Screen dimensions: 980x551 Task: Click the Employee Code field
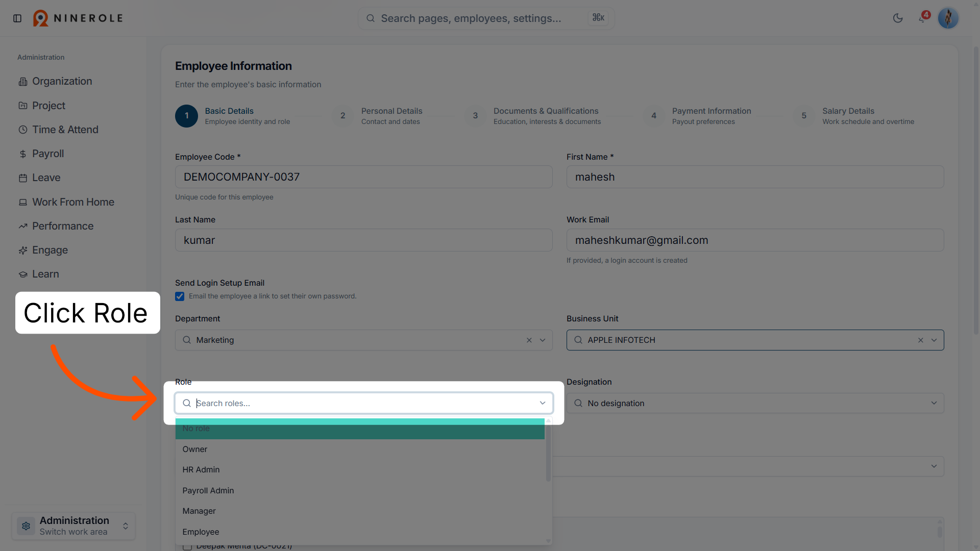point(363,177)
